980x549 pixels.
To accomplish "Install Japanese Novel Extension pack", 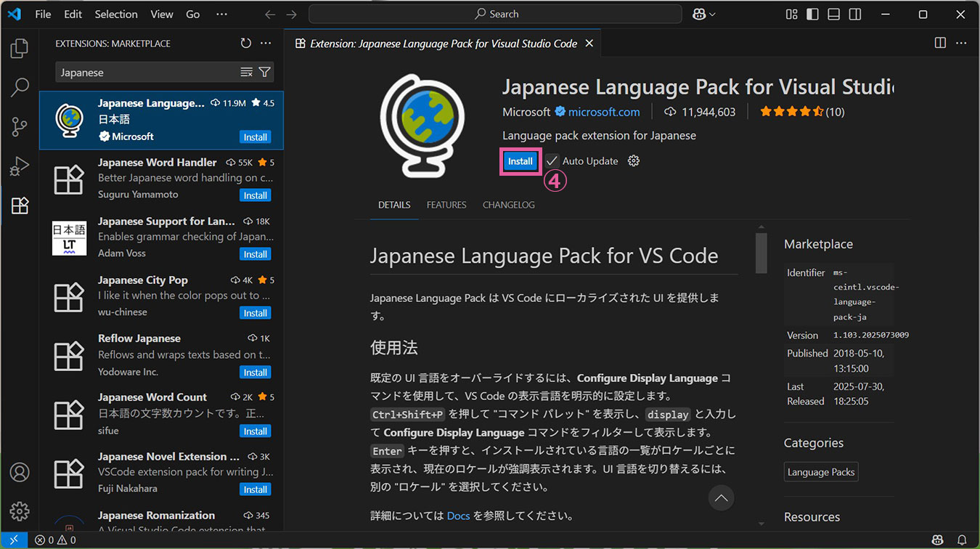I will click(256, 489).
